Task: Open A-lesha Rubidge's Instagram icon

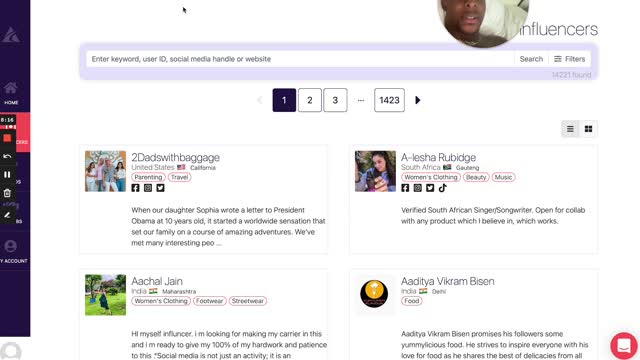Action: pos(418,188)
